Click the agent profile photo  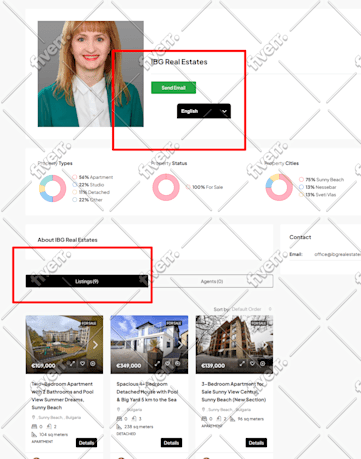[91, 74]
